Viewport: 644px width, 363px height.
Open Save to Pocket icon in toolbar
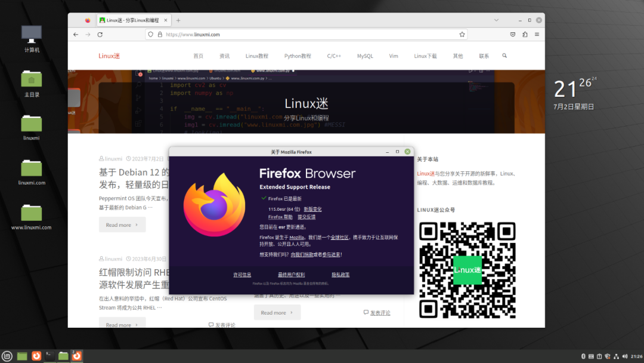coord(513,35)
